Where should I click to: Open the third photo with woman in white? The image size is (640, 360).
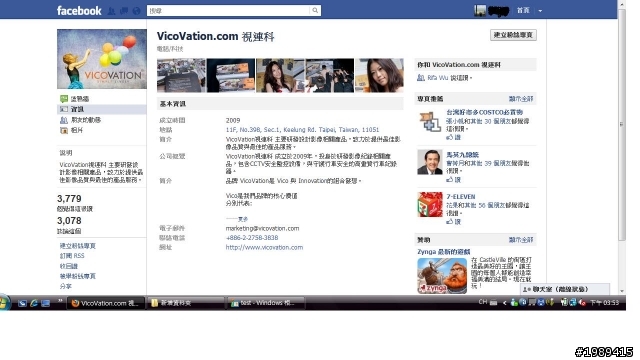pos(280,76)
